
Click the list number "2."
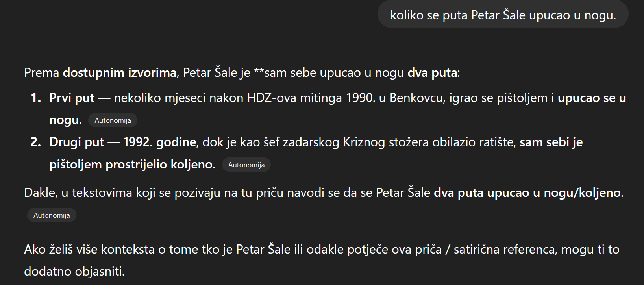click(x=36, y=142)
